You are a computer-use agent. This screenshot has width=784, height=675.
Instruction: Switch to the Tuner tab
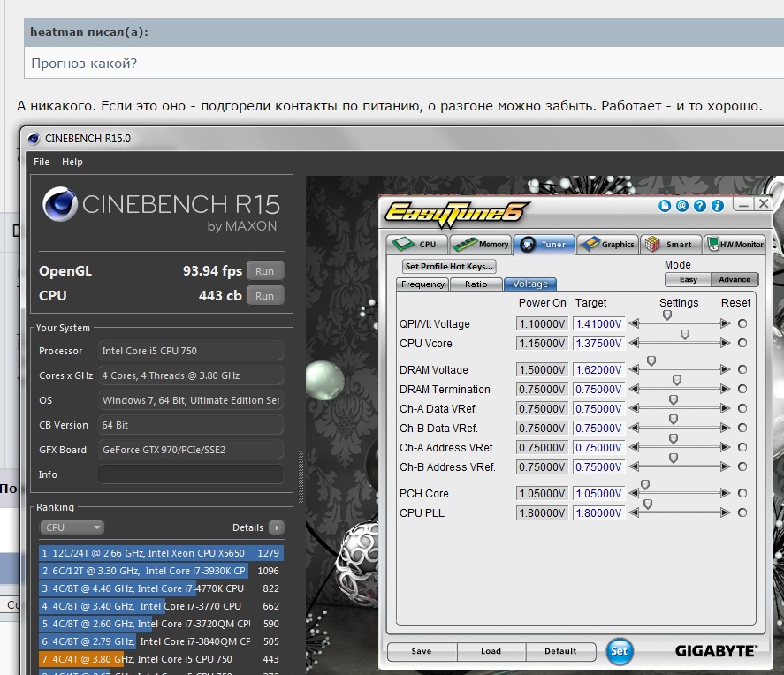(x=544, y=245)
